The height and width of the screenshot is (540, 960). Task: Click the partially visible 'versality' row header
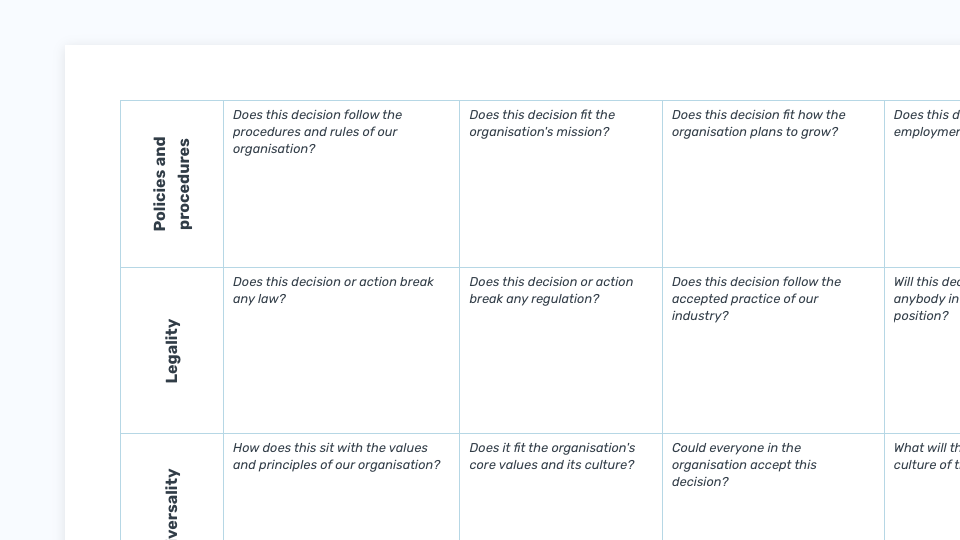coord(172,487)
